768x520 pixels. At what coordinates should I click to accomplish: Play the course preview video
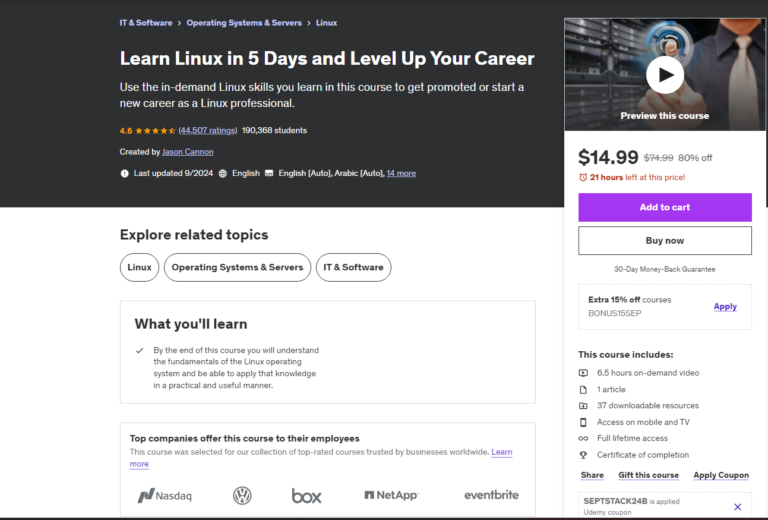click(665, 75)
